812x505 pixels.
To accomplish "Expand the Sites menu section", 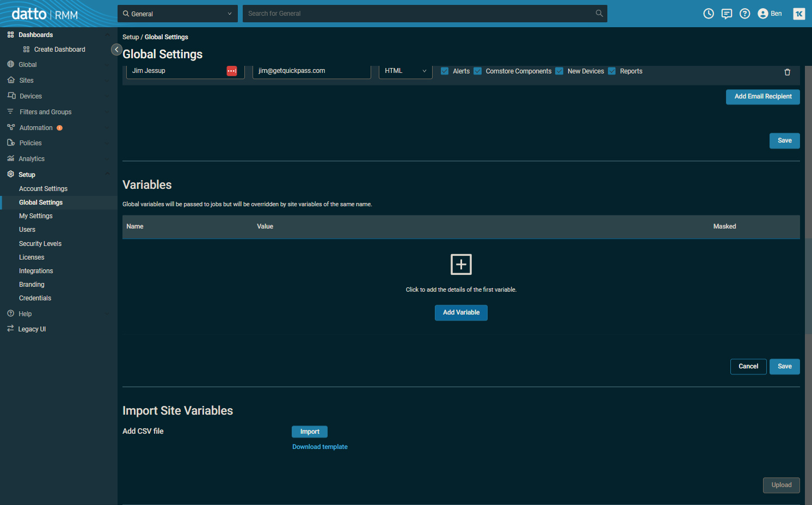I will [x=107, y=81].
